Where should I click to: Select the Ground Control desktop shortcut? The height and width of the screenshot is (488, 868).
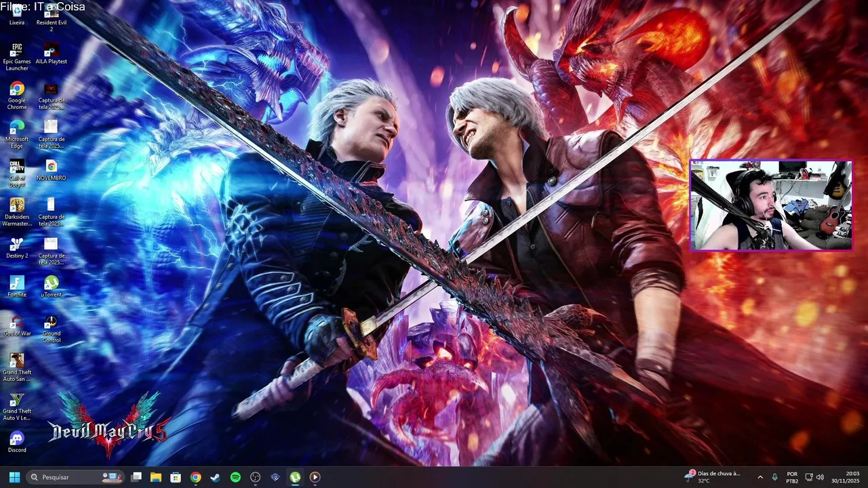click(x=51, y=329)
